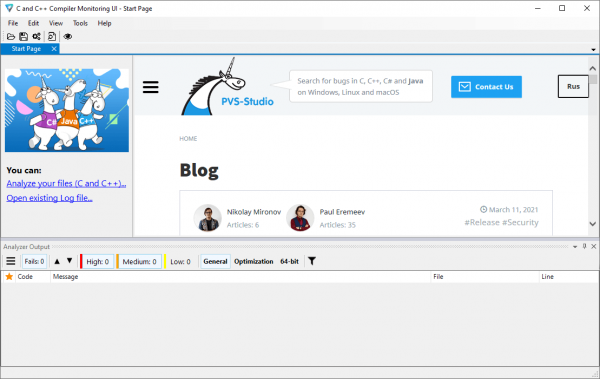Toggle the Fails: 0 filter
The image size is (600, 379).
click(x=34, y=261)
